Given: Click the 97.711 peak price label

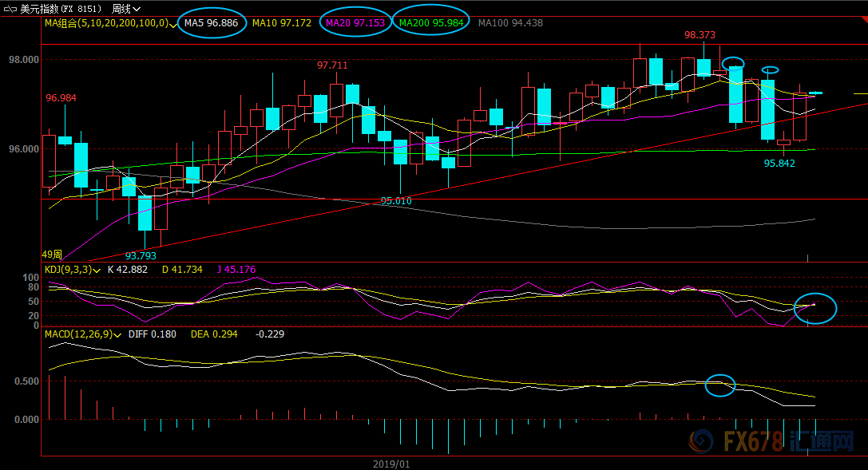Looking at the screenshot, I should 332,65.
